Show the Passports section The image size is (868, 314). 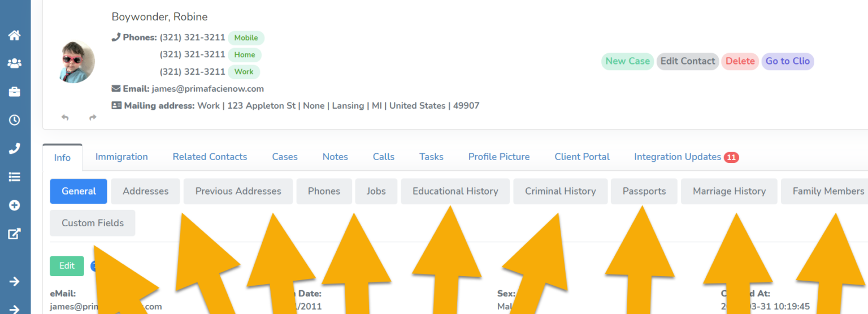pyautogui.click(x=644, y=191)
